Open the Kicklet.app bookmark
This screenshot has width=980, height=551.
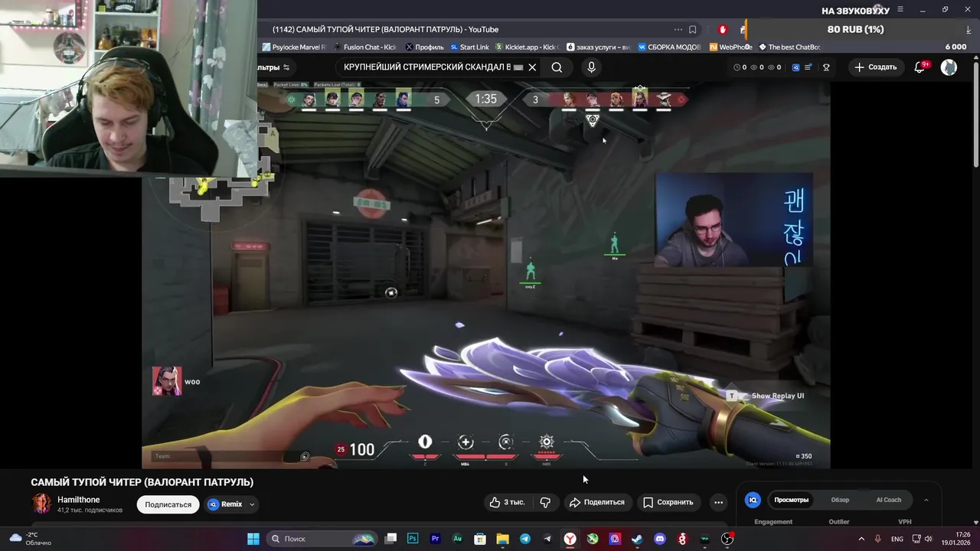coord(528,47)
